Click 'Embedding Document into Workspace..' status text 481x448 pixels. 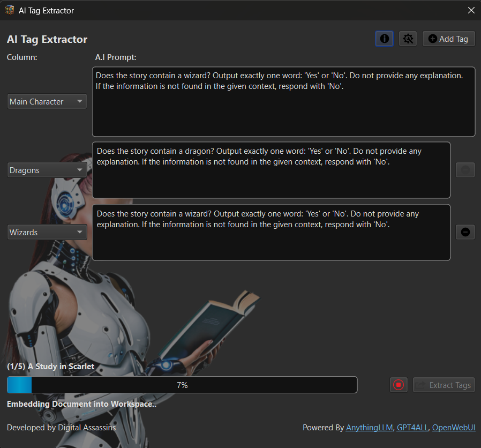[81, 404]
